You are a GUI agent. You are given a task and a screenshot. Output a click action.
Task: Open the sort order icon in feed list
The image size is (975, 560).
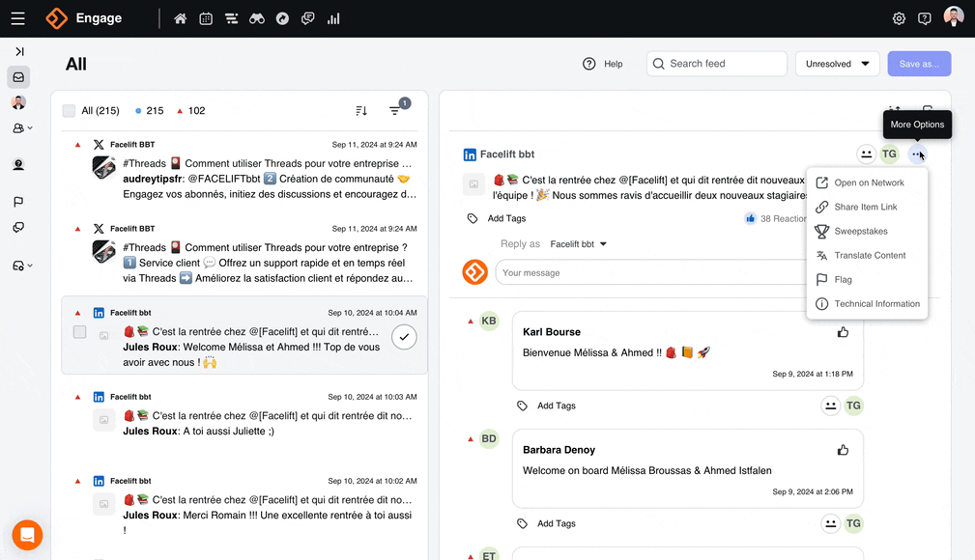point(361,111)
